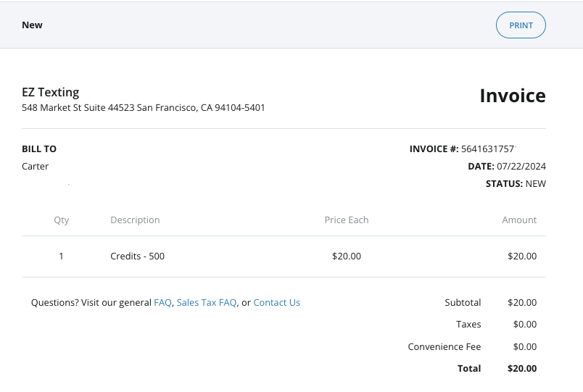583x392 pixels.
Task: Click the Description column header
Action: [135, 220]
